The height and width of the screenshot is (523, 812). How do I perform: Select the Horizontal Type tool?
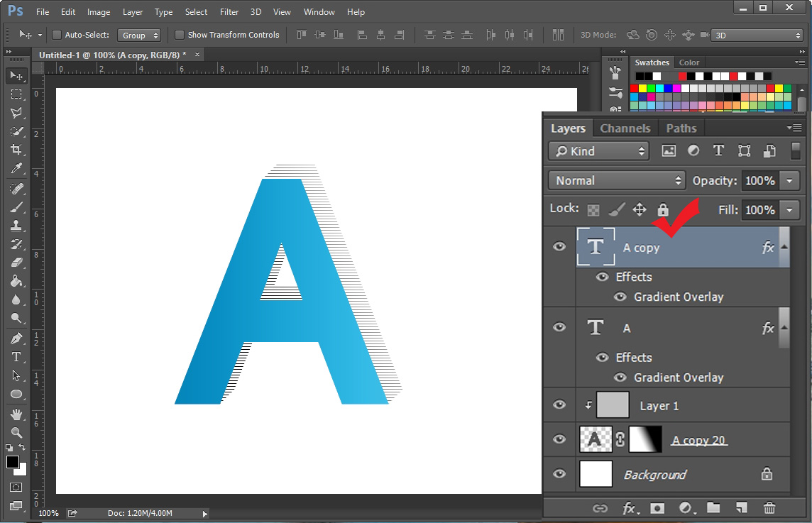coord(16,357)
